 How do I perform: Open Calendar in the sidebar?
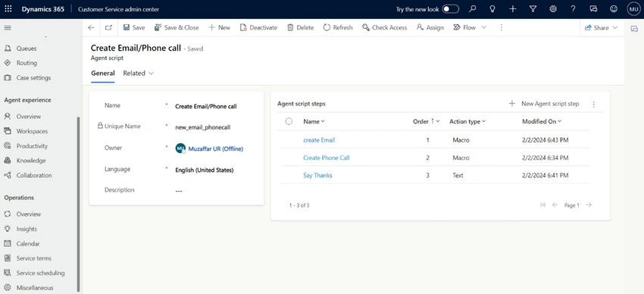click(x=28, y=243)
